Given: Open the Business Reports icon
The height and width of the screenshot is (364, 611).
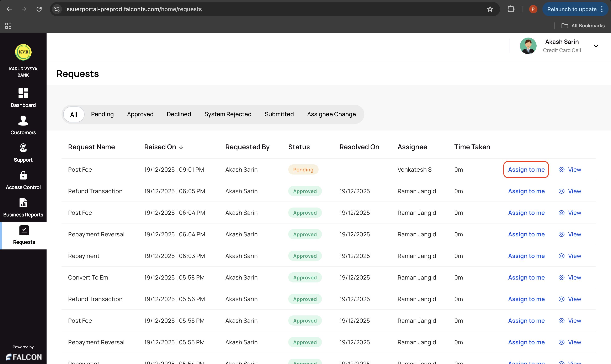Looking at the screenshot, I should (23, 203).
